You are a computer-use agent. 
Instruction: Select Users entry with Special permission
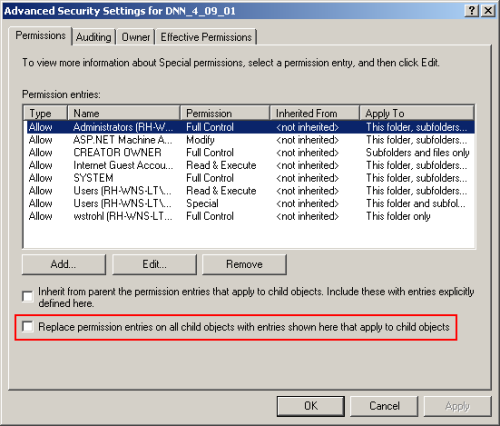coord(250,203)
